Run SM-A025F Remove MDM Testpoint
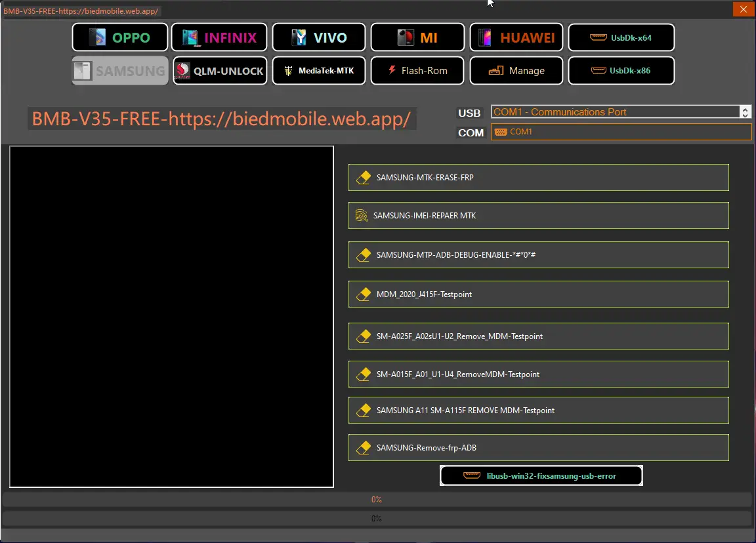Viewport: 756px width, 543px height. [538, 336]
